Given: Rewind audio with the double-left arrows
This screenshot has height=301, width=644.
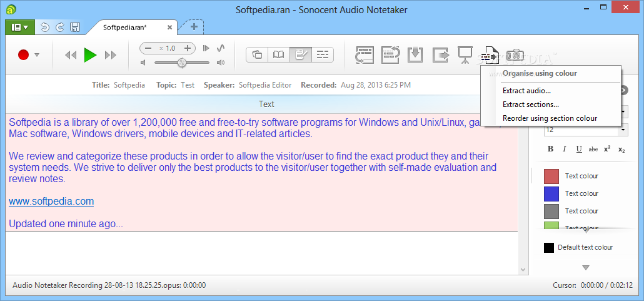Looking at the screenshot, I should 71,55.
